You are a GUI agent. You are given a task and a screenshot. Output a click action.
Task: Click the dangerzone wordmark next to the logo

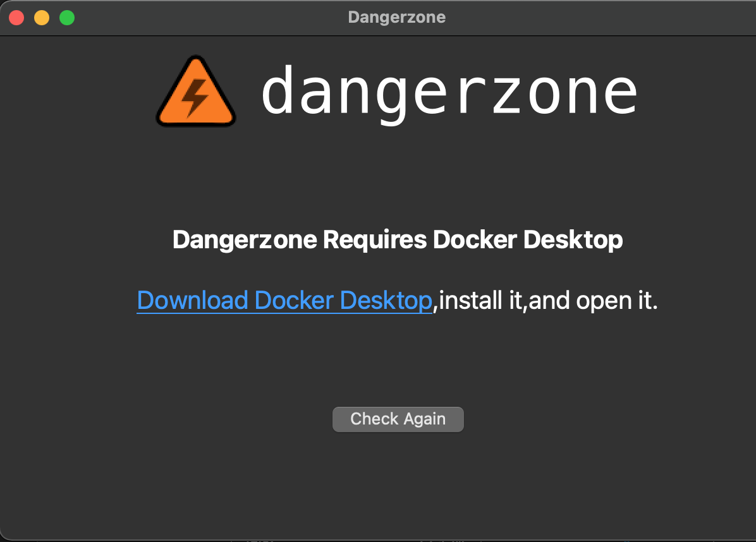[x=450, y=91]
